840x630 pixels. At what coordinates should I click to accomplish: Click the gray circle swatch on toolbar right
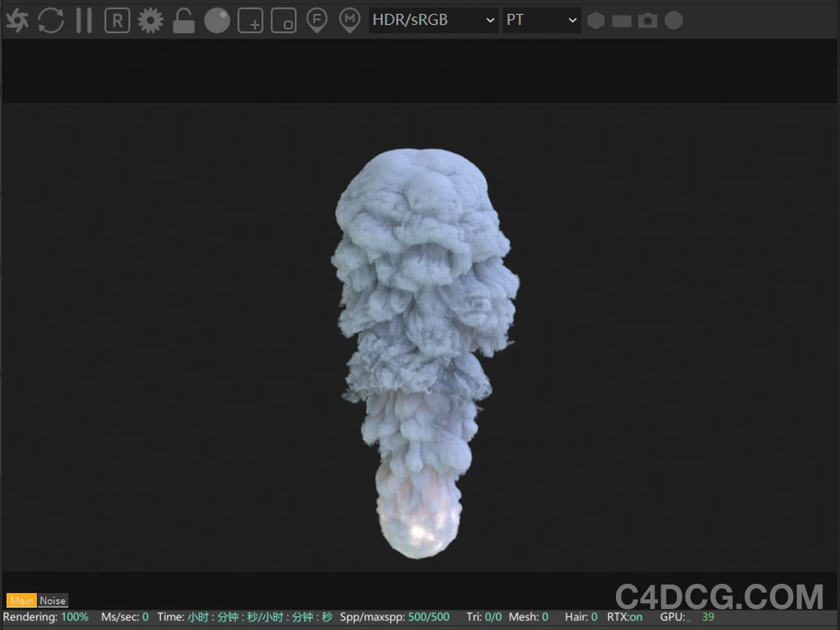[673, 20]
